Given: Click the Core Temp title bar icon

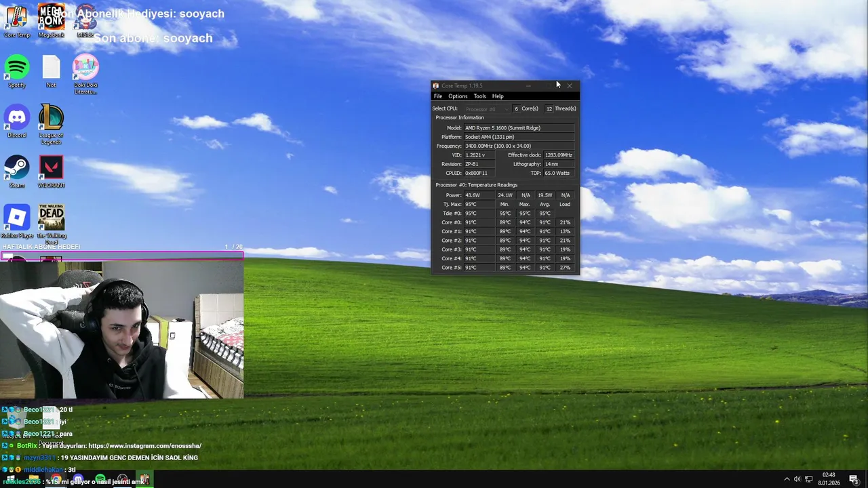Looking at the screenshot, I should click(x=436, y=85).
